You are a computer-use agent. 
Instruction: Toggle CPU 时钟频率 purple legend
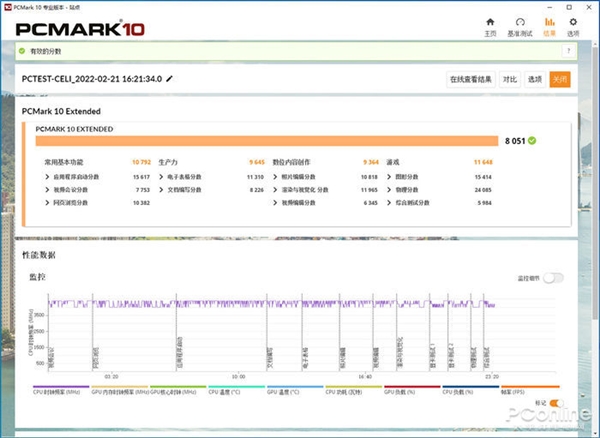coord(61,390)
